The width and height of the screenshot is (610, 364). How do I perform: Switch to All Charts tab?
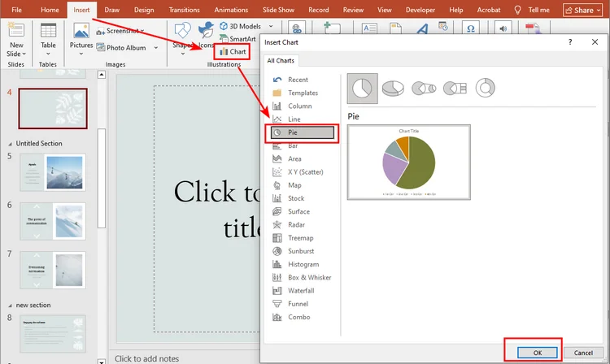coord(281,61)
